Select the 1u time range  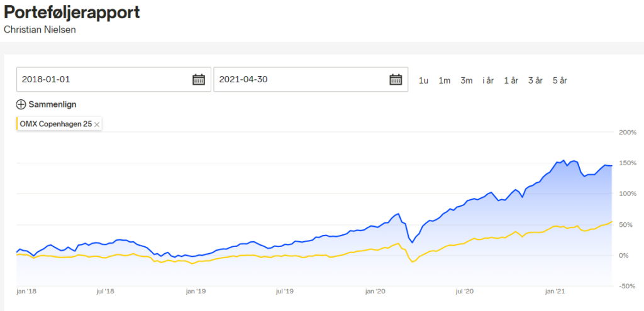[x=423, y=80]
